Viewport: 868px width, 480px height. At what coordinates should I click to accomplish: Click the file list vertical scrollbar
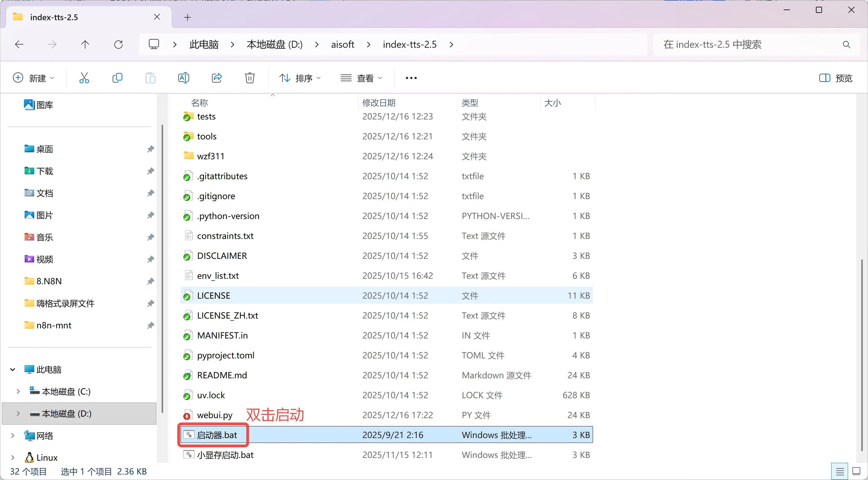point(862,353)
